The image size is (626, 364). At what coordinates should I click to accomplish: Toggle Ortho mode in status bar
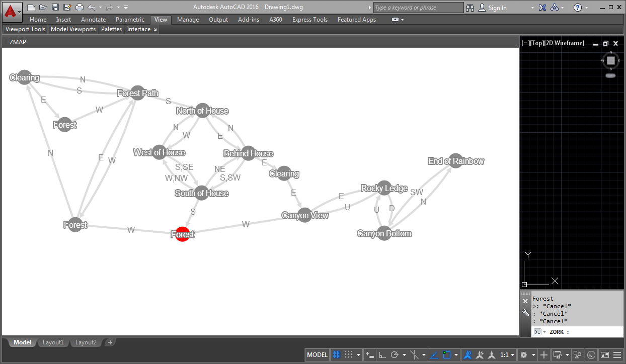pyautogui.click(x=382, y=355)
